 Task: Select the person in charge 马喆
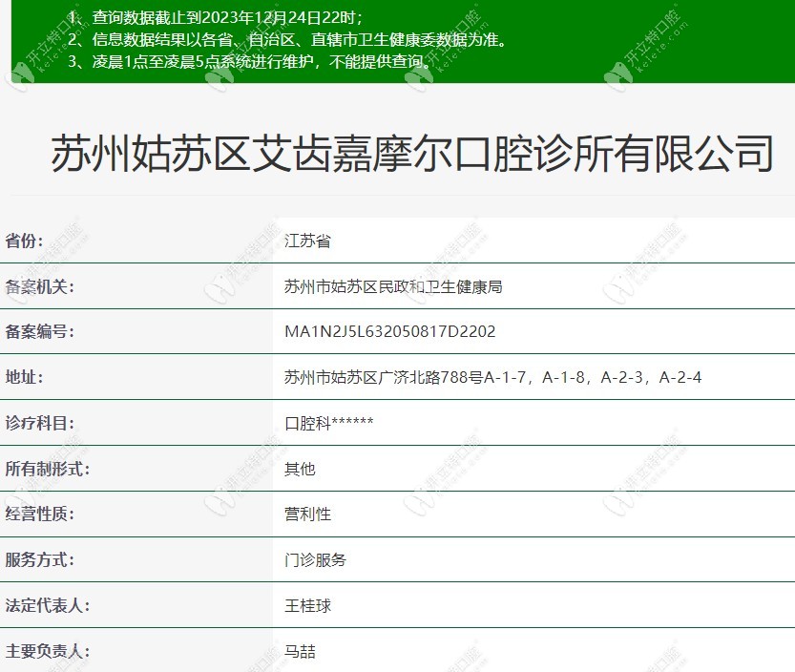[x=300, y=651]
